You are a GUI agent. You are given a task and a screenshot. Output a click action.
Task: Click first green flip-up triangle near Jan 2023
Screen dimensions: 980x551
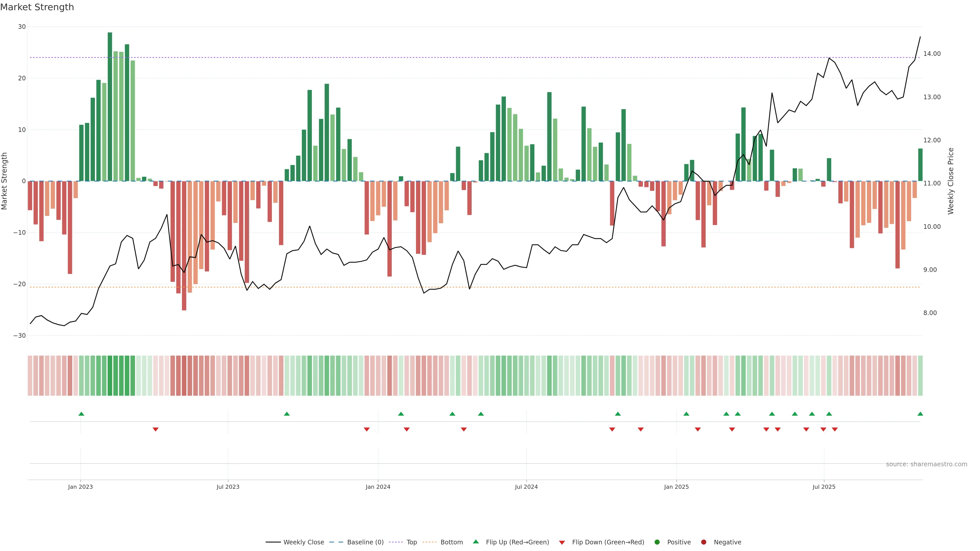click(x=81, y=414)
